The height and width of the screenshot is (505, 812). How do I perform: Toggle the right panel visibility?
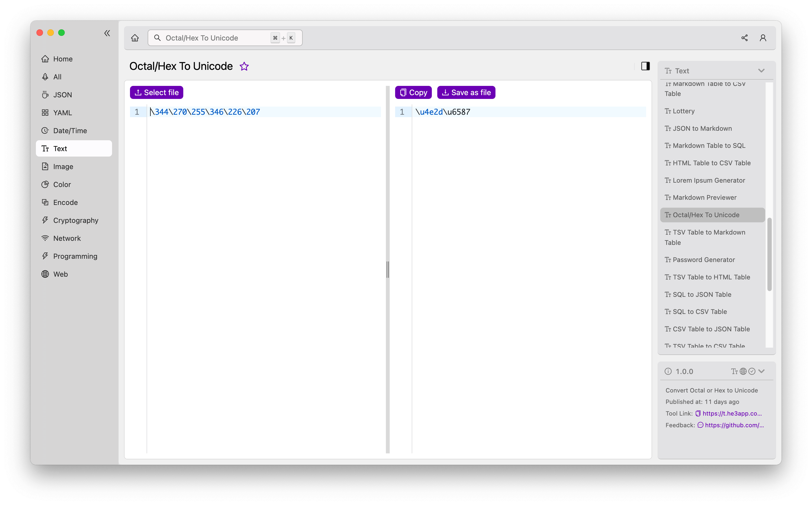(645, 66)
